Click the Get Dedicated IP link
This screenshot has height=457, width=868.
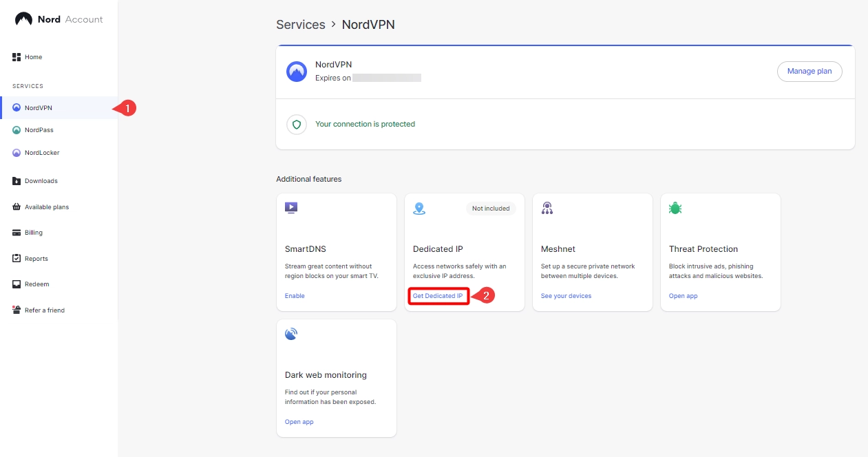(x=438, y=296)
